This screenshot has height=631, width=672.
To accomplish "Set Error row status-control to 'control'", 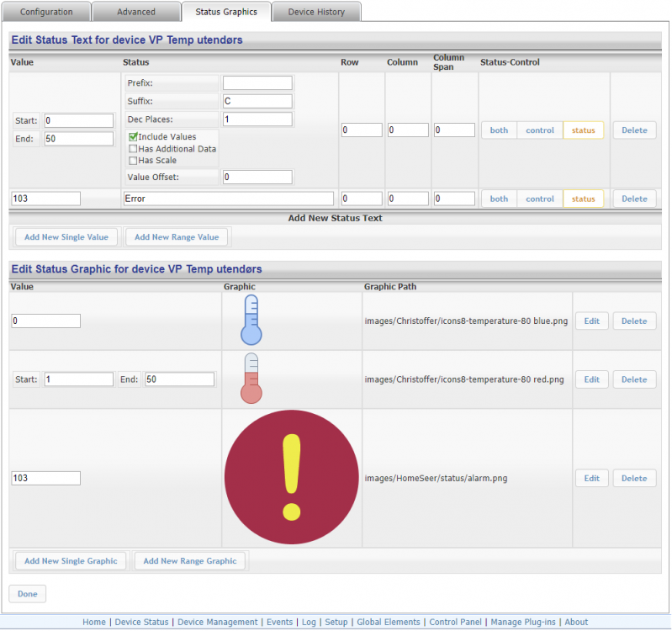I will (539, 199).
